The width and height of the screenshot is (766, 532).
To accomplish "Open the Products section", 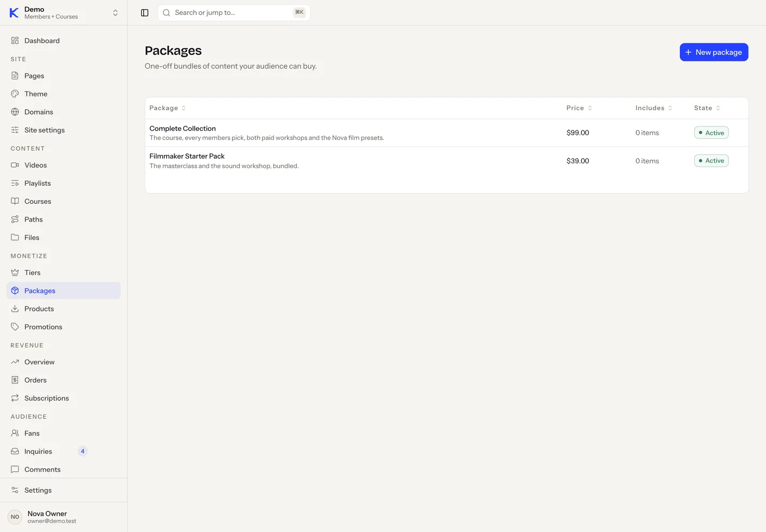I will click(64, 309).
